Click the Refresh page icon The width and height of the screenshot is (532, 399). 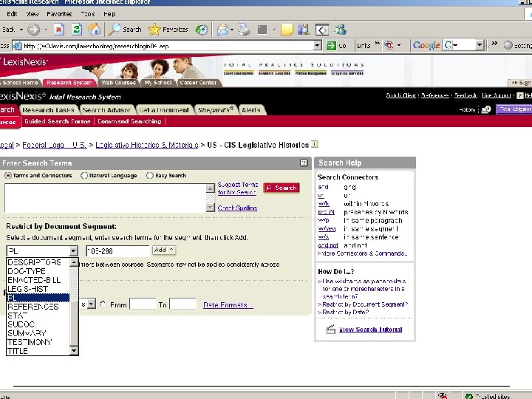coord(77,30)
